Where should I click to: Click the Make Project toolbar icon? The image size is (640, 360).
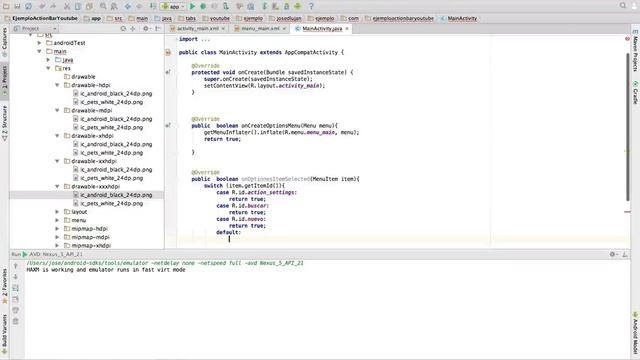pos(153,6)
